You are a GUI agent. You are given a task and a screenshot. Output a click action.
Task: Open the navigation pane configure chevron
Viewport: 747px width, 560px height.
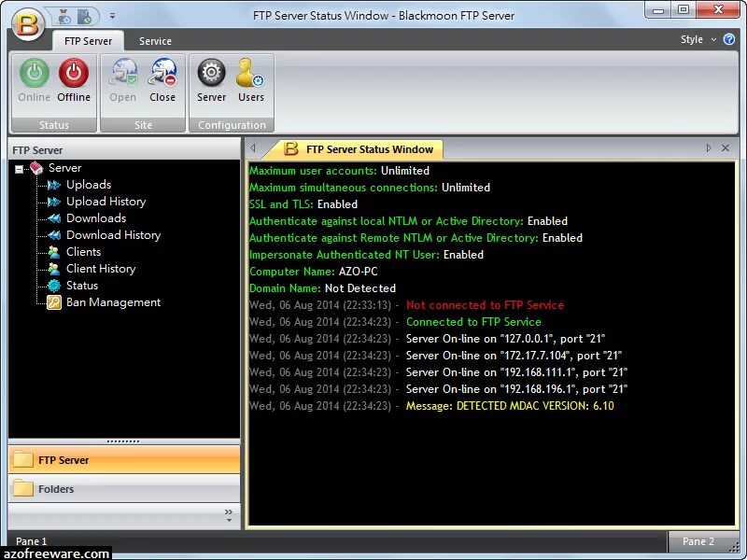tap(229, 515)
